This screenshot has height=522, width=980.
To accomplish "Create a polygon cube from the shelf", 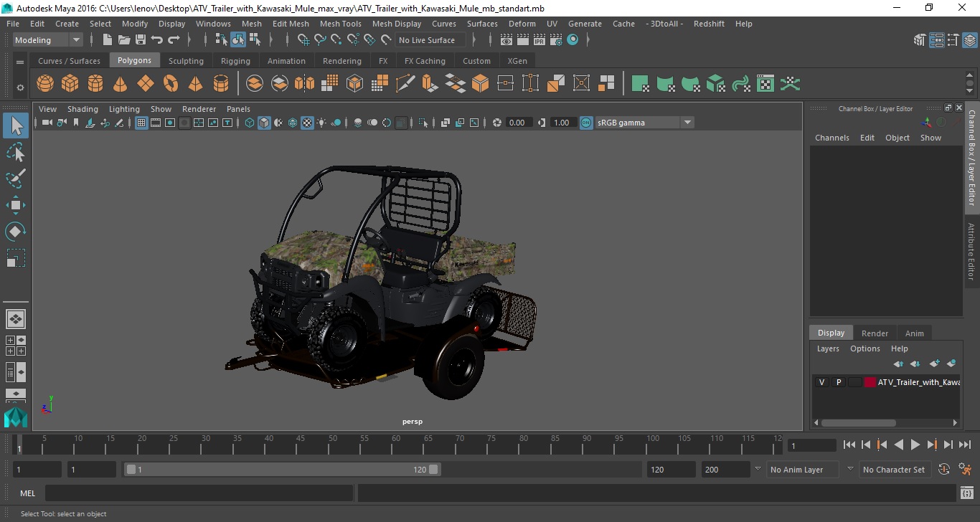I will (x=70, y=84).
